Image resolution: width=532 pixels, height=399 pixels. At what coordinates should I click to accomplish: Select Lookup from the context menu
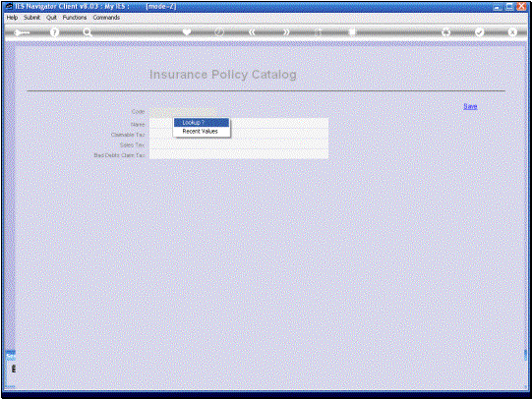click(202, 123)
